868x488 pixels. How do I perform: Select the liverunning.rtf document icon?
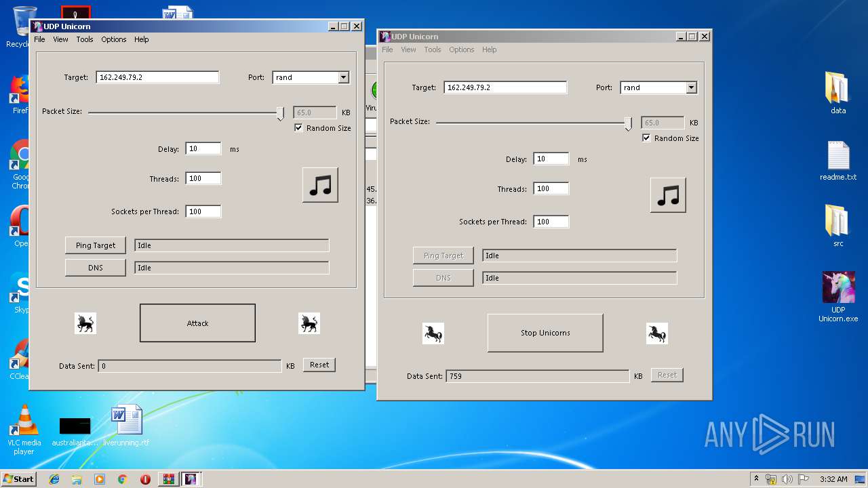pos(127,426)
